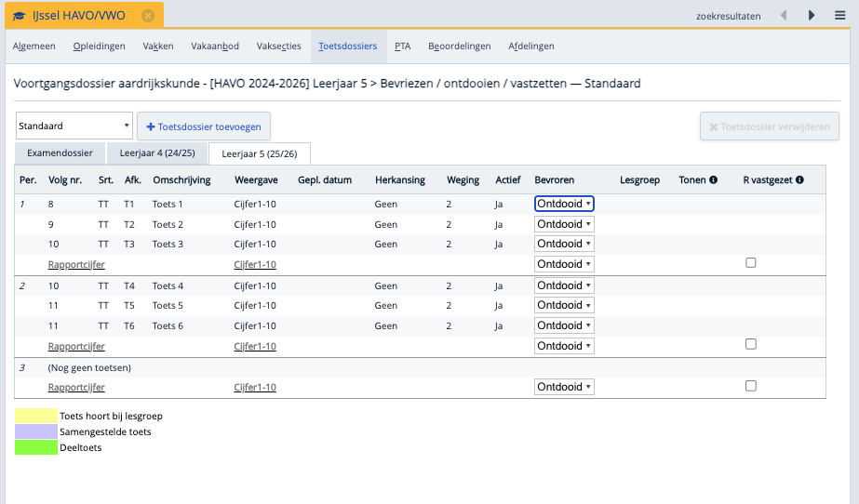
Task: Check R vastgezet for period 3 Rapportcijfer
Action: (751, 386)
